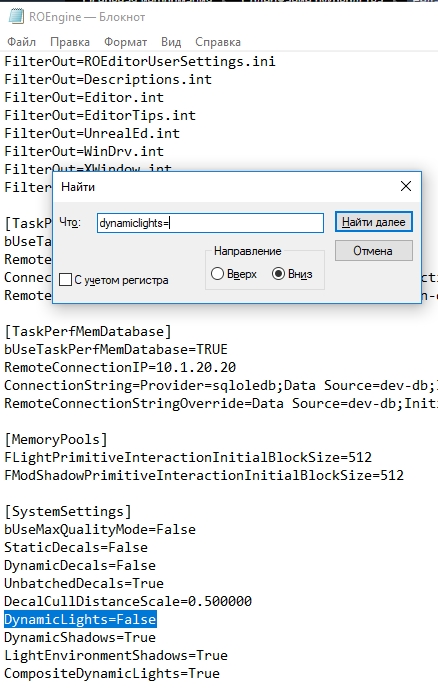Close the Найти dialog with X
Screen dimensions: 438x691
pos(406,186)
